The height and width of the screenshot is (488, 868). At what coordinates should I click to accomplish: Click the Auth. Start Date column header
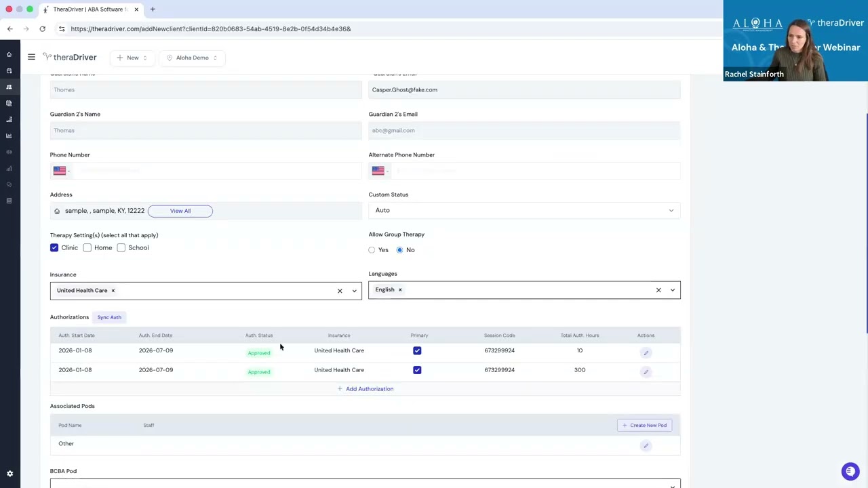pyautogui.click(x=77, y=335)
